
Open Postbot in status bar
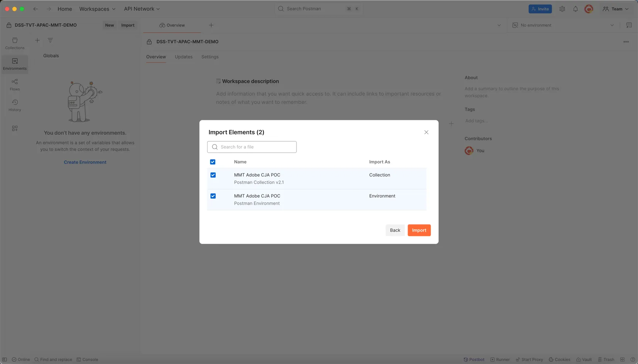click(x=474, y=360)
